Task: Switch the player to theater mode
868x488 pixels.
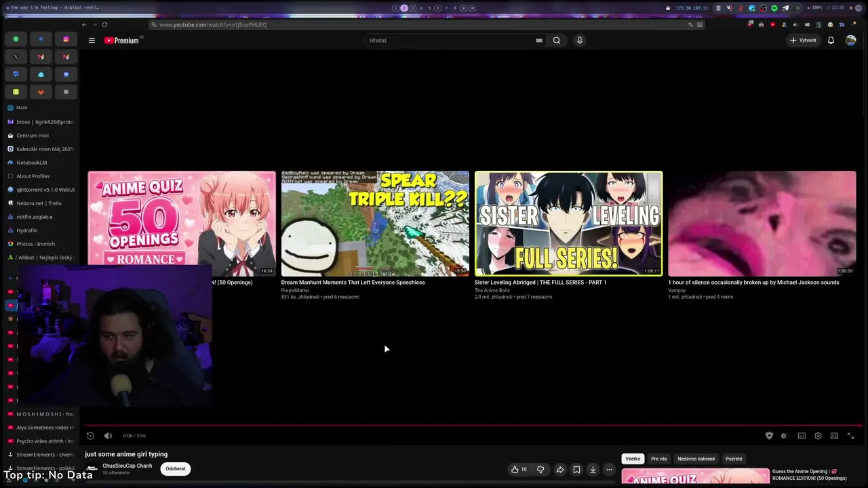Action: pos(834,436)
